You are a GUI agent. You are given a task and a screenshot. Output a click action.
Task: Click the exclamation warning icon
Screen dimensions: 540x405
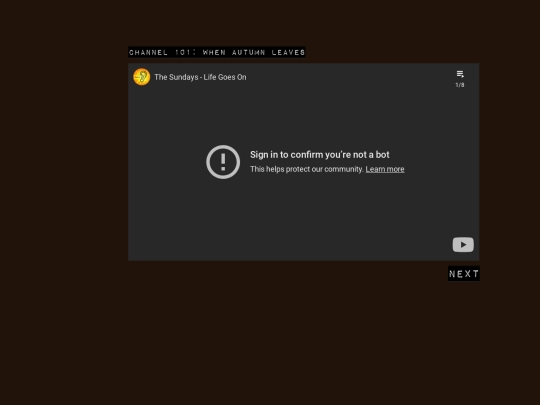pyautogui.click(x=223, y=162)
